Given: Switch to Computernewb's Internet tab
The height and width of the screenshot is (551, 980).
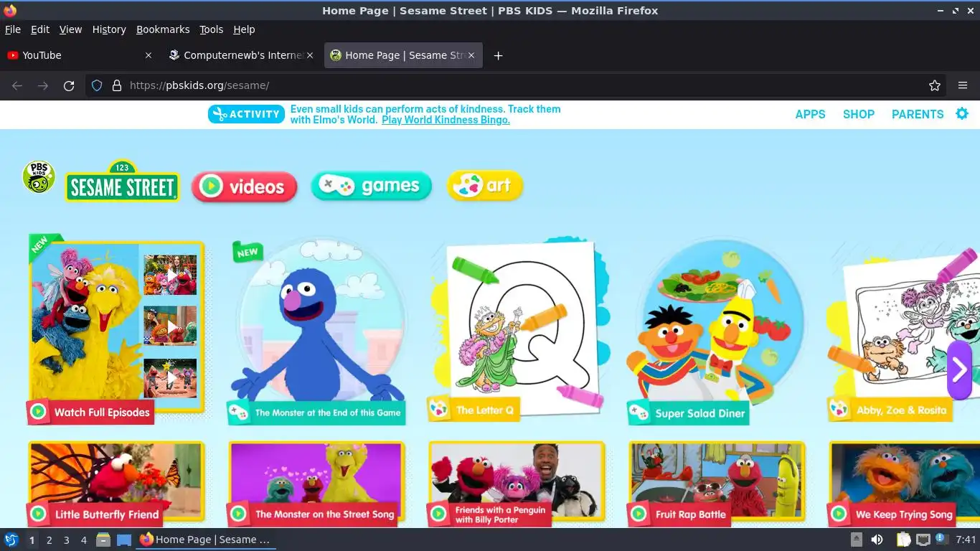Looking at the screenshot, I should [x=242, y=55].
